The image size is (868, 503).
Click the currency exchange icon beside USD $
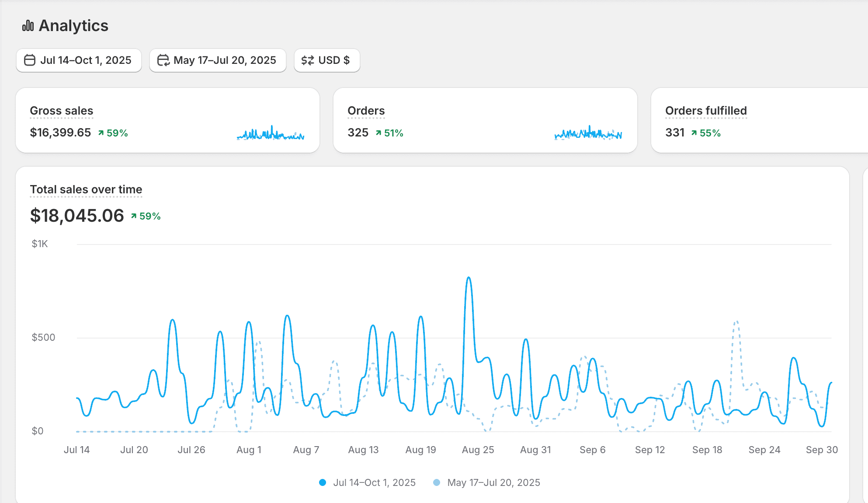[x=308, y=60]
